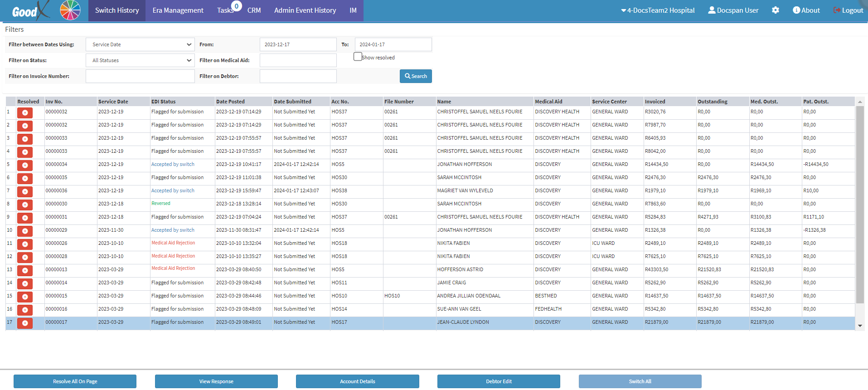Screen dimensions: 868x390
Task: Click the table's vertical scrollbar down arrow
Action: [860, 326]
